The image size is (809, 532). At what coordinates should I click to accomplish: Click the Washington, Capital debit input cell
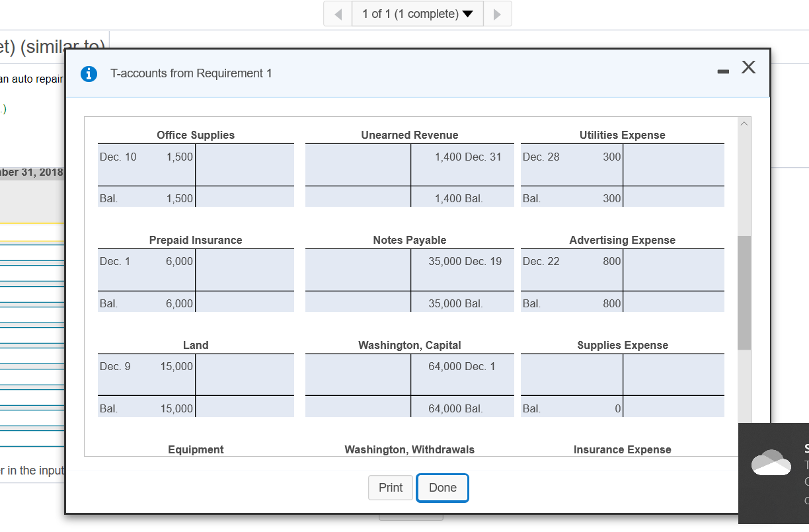[357, 375]
